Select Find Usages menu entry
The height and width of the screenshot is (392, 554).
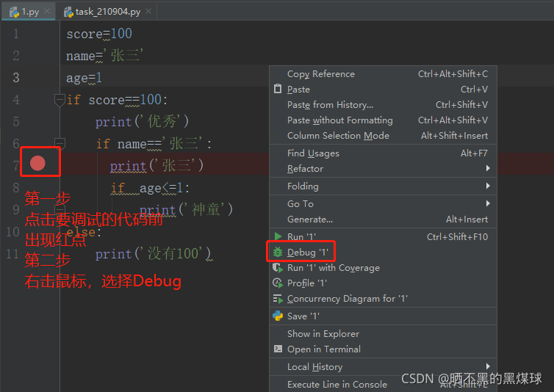[x=383, y=153]
